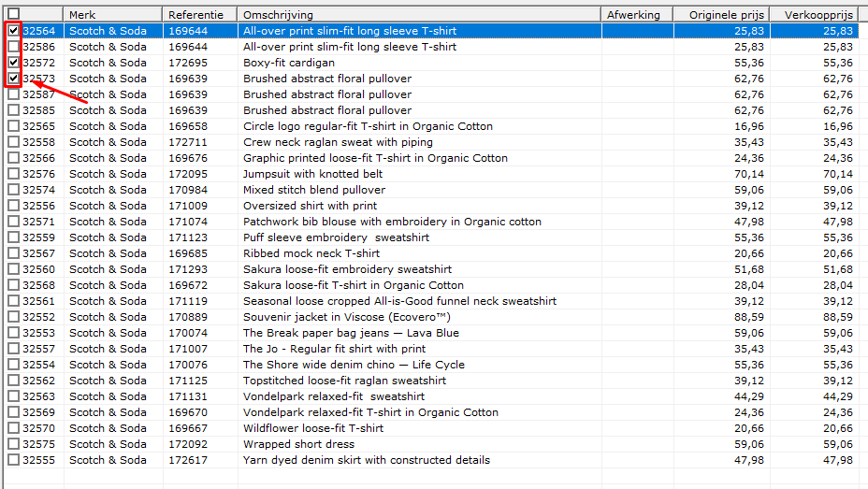Check the checkbox for row 32571
The height and width of the screenshot is (489, 868).
(14, 222)
